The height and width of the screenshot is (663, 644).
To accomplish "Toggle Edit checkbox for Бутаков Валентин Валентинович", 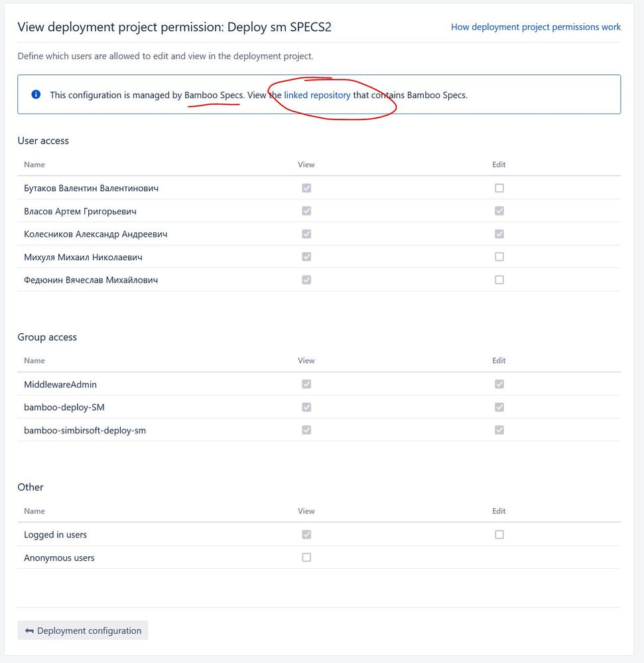I will click(x=499, y=188).
